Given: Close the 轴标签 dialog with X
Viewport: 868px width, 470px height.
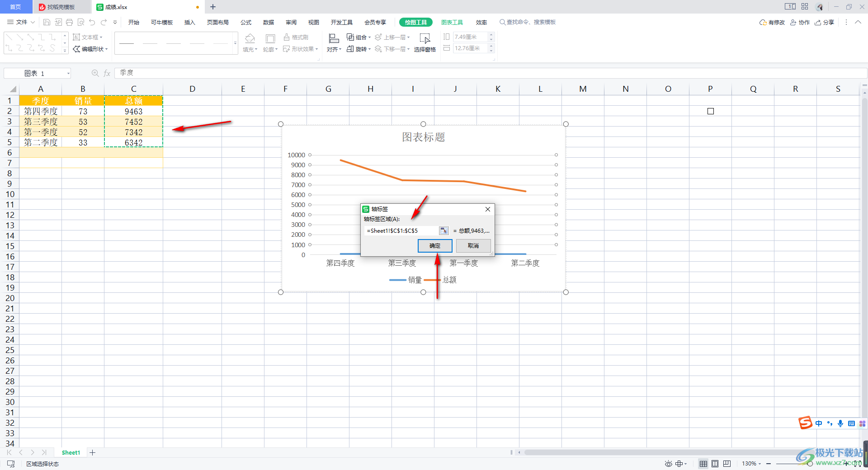Looking at the screenshot, I should coord(488,209).
